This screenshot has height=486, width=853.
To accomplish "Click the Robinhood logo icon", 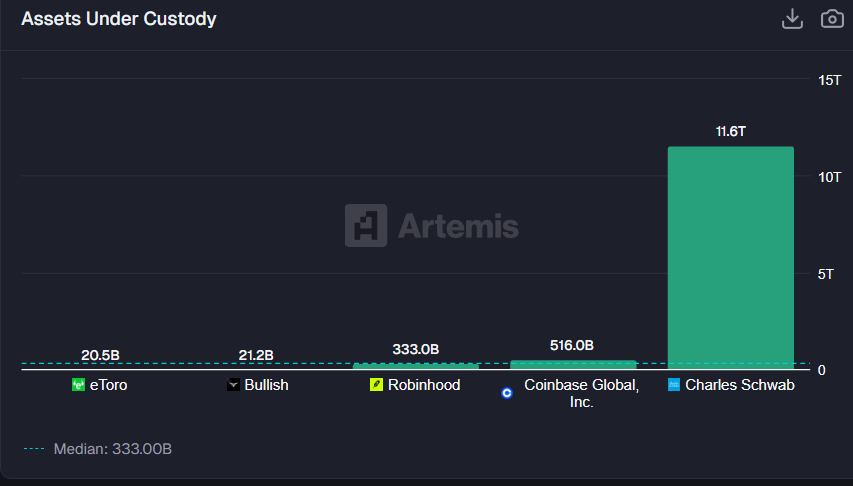I will pyautogui.click(x=376, y=385).
